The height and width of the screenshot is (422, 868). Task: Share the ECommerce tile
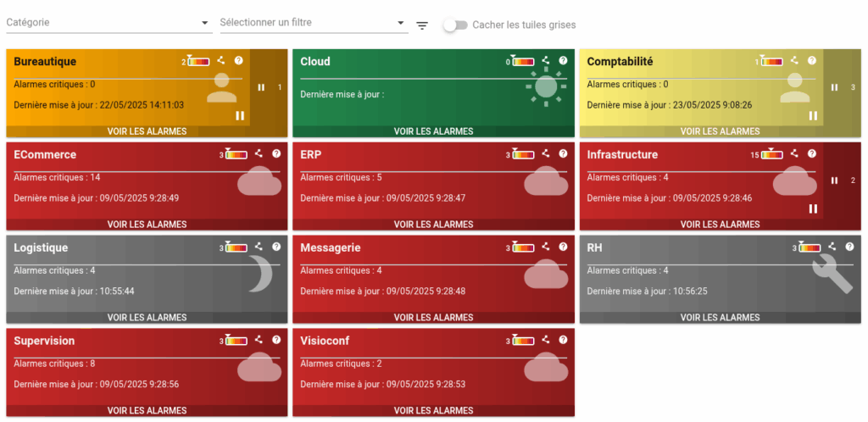pos(259,153)
